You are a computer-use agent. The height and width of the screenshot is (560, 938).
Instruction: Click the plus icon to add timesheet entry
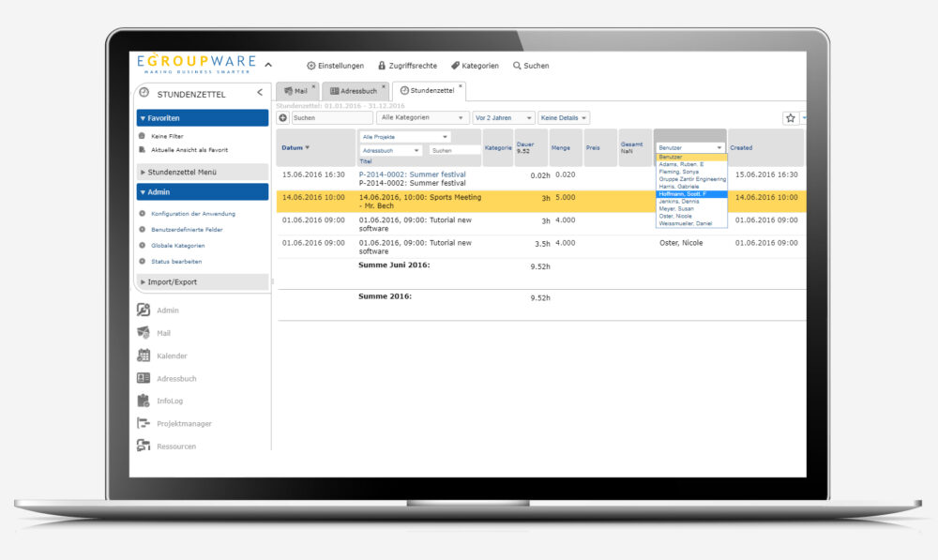pyautogui.click(x=282, y=118)
